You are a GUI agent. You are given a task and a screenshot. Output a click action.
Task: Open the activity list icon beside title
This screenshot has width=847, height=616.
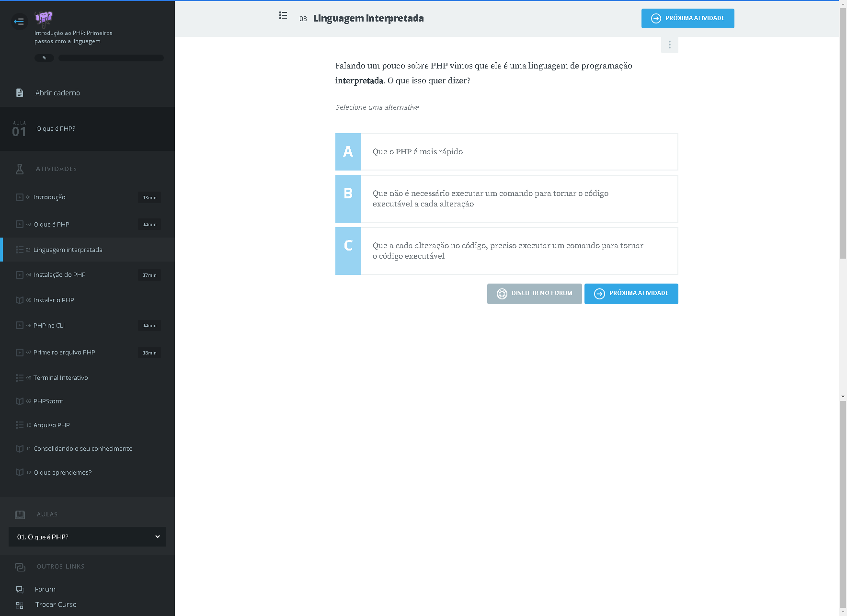(x=283, y=16)
